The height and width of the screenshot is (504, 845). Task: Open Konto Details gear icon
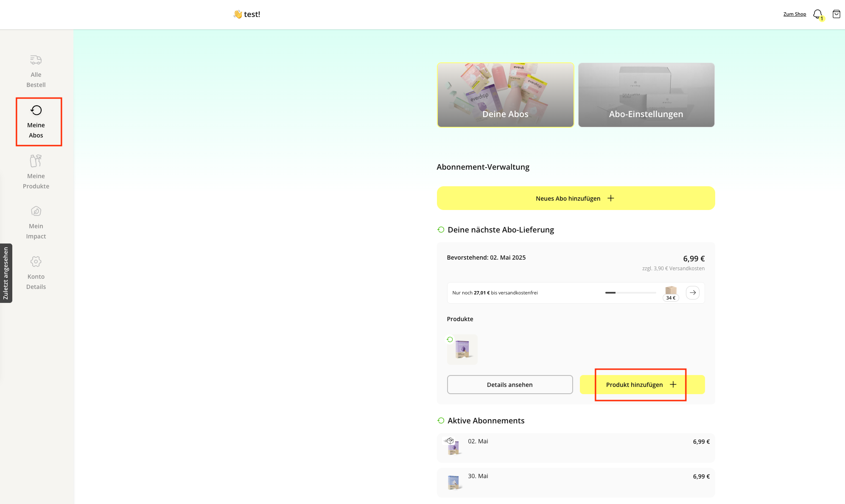pyautogui.click(x=36, y=261)
